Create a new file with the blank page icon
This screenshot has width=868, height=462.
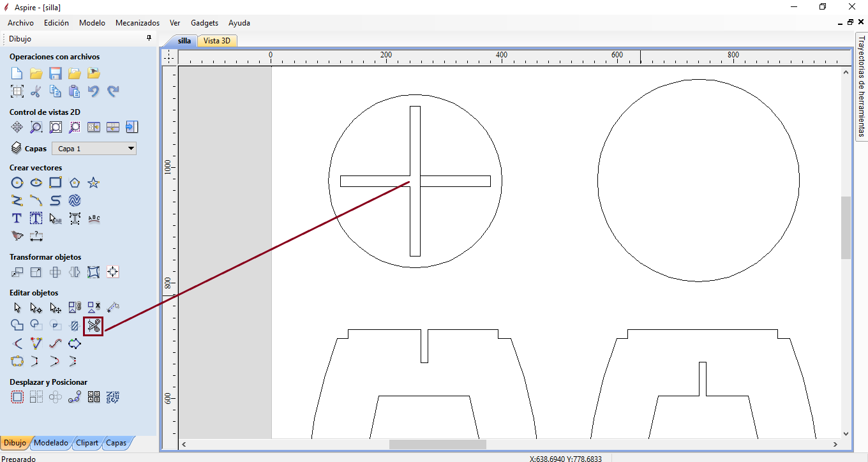point(17,73)
